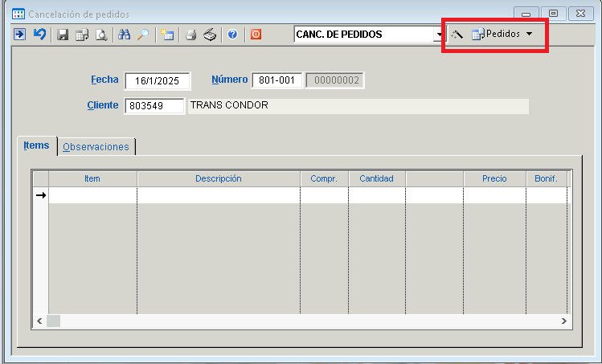602x364 pixels.
Task: Open help with the blue question mark
Action: pos(232,35)
